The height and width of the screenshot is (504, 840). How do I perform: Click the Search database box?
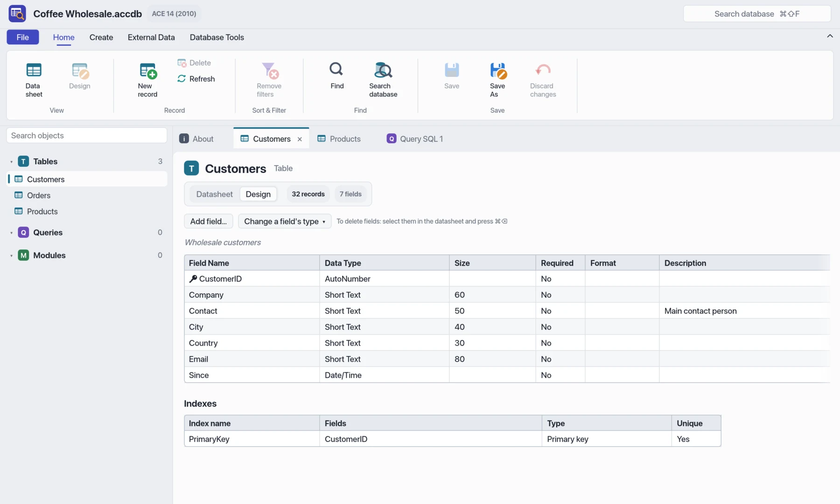(757, 14)
